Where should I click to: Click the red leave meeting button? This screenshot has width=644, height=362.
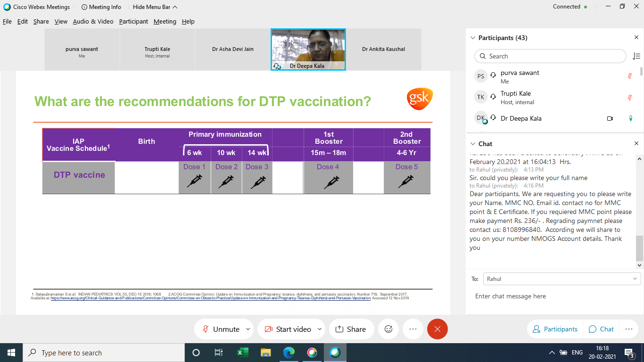tap(437, 329)
